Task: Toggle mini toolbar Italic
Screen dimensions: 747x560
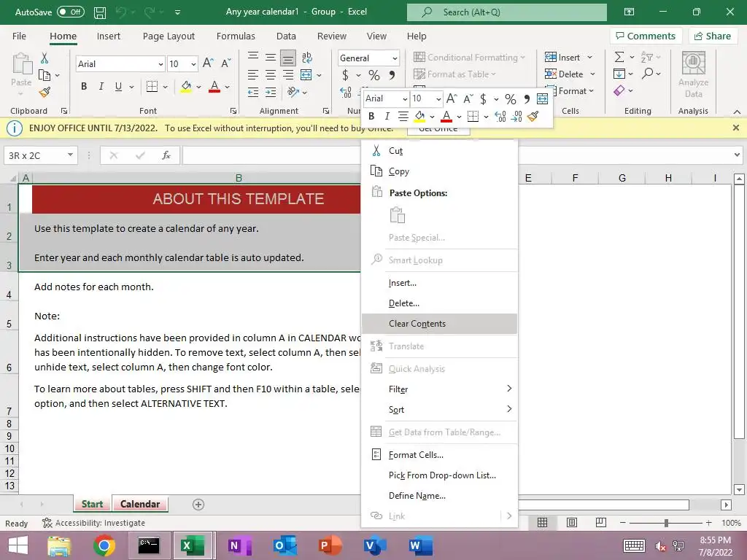Action: [387, 116]
